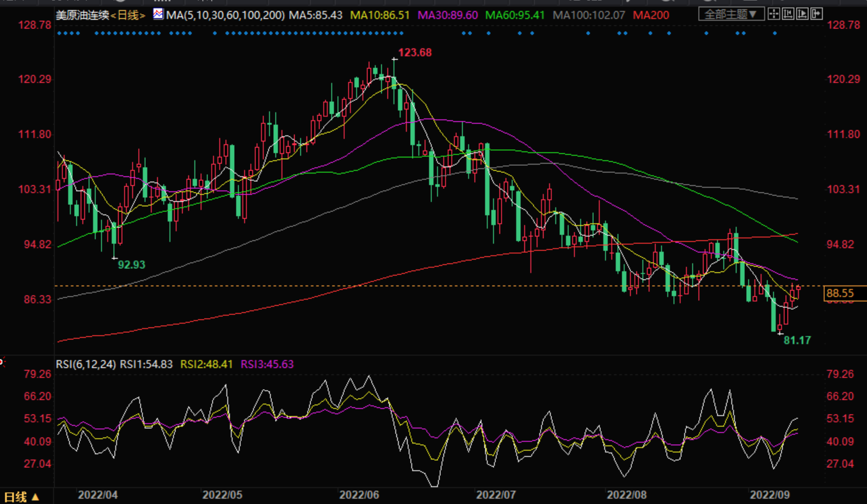Click the last blue event dot at top right
Image resolution: width=867 pixels, height=504 pixels.
775,34
